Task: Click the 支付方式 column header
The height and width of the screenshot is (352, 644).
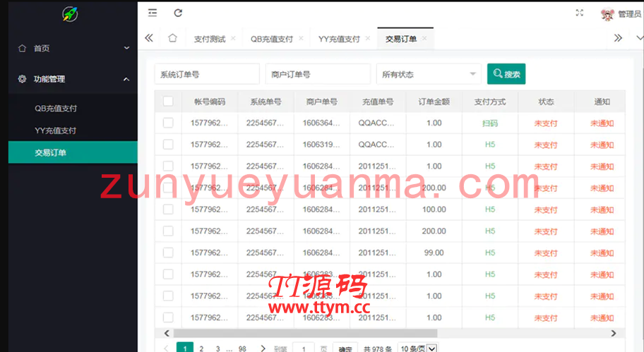Action: [490, 102]
